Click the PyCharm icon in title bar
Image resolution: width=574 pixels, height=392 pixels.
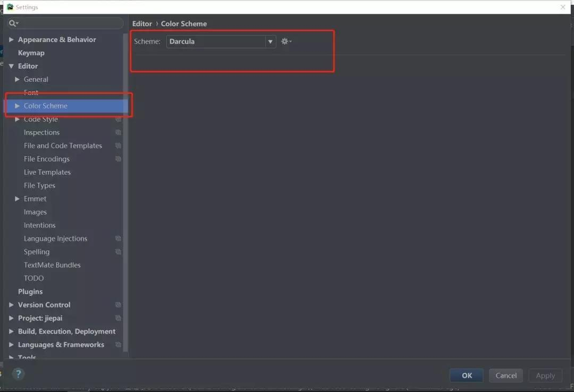pos(10,7)
